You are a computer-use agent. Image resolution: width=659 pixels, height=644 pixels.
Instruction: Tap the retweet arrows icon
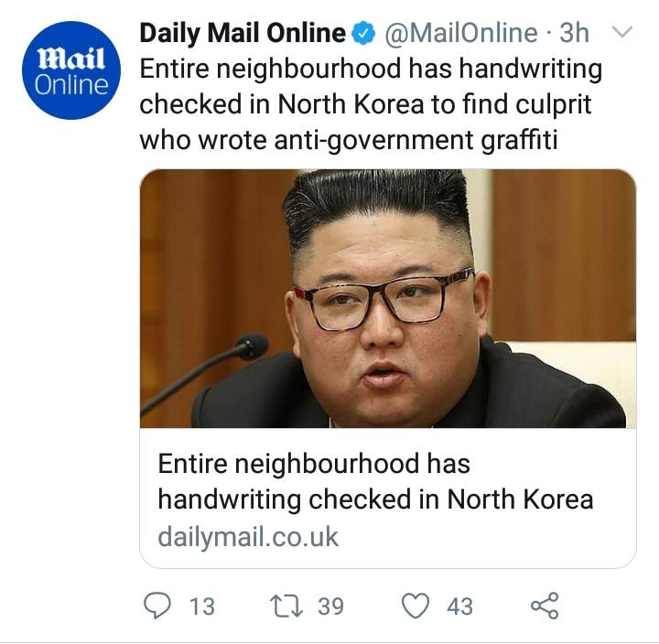tap(286, 606)
